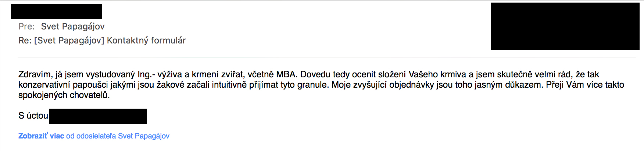
Task: Click the word žakové in the body
Action: coord(171,85)
